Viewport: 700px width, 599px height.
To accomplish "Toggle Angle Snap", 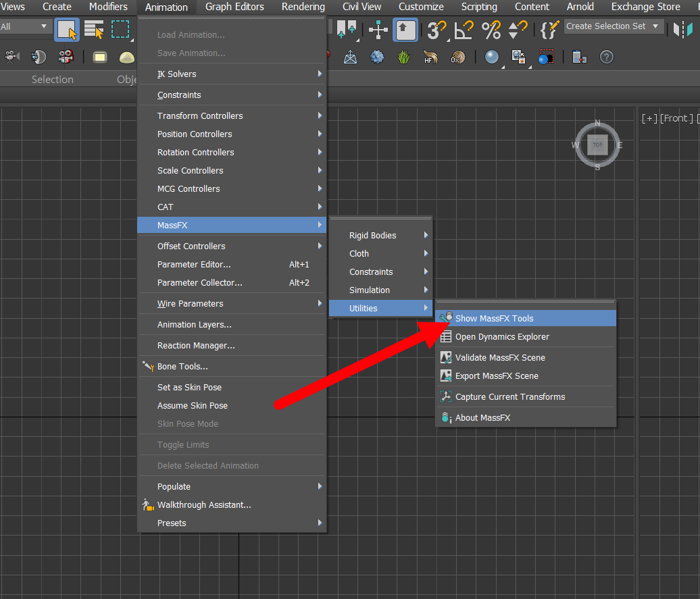I will pos(464,30).
